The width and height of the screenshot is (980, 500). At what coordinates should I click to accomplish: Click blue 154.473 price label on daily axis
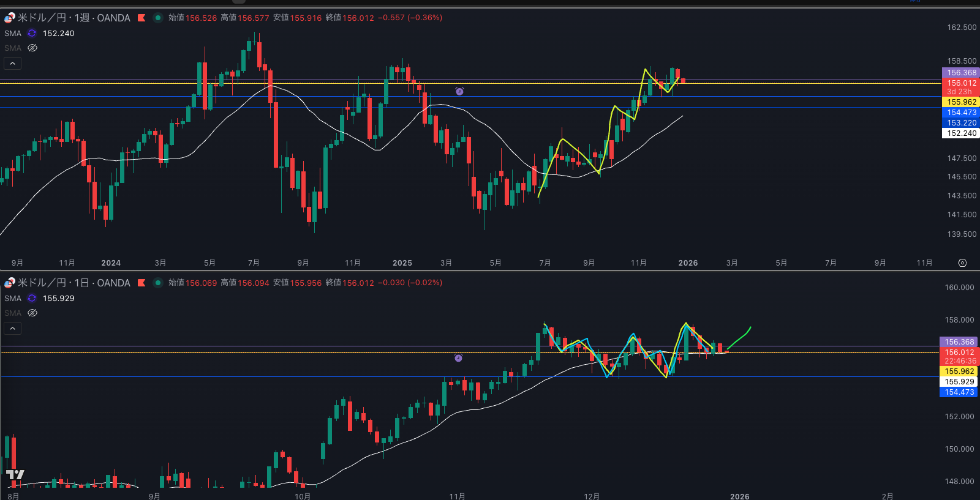[959, 392]
